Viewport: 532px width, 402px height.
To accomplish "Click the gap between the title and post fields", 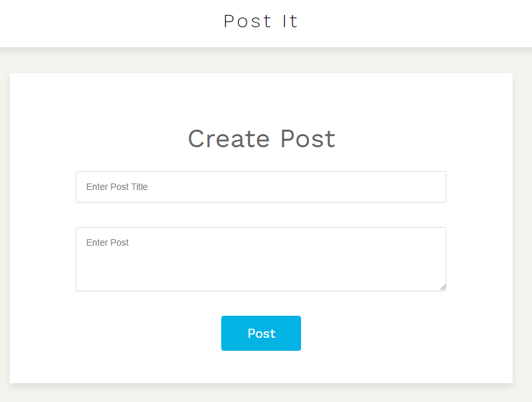I will point(261,215).
